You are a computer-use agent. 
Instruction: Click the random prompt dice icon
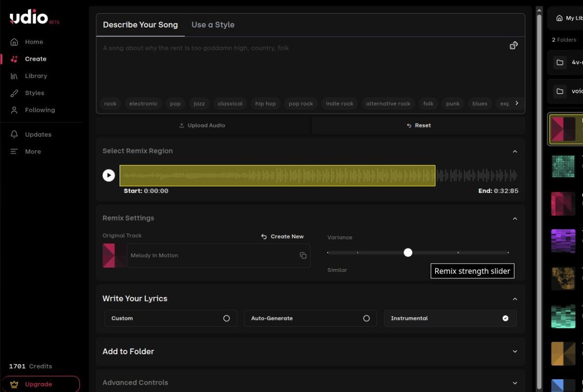pyautogui.click(x=513, y=45)
